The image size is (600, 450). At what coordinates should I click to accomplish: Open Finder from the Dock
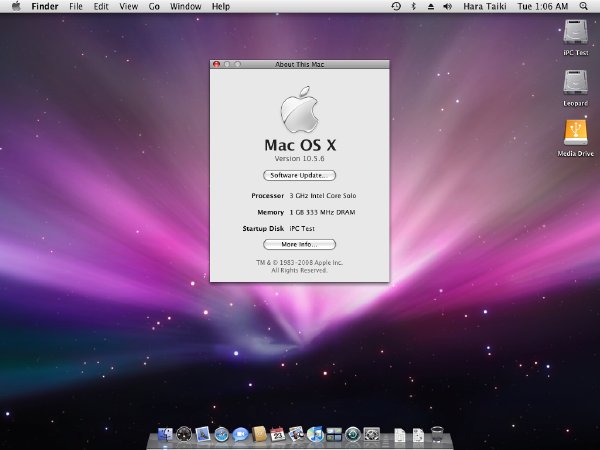click(x=165, y=435)
